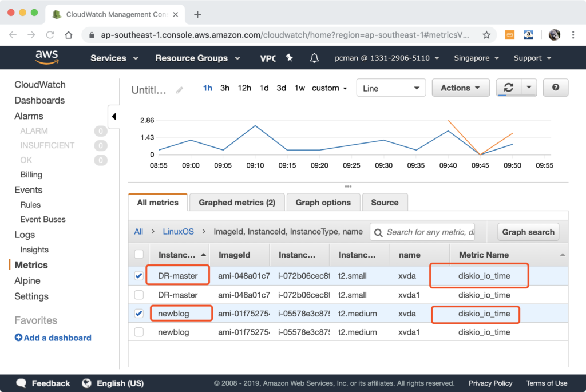Check the DR-master xvda1 row checkbox
This screenshot has height=392, width=586.
click(x=139, y=295)
